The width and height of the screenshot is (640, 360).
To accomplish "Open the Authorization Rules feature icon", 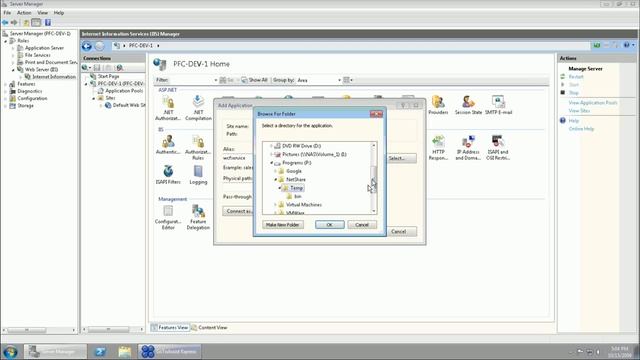I will click(198, 147).
